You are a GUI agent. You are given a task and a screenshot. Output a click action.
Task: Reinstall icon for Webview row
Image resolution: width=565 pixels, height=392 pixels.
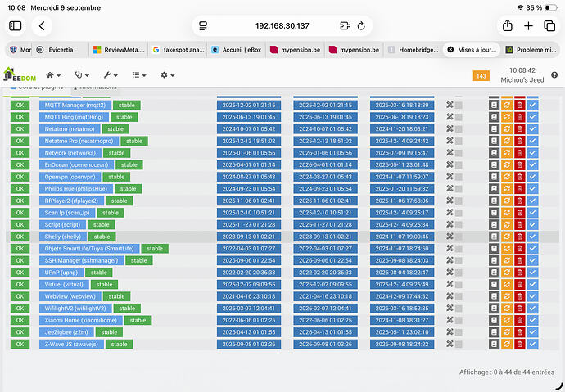[507, 296]
